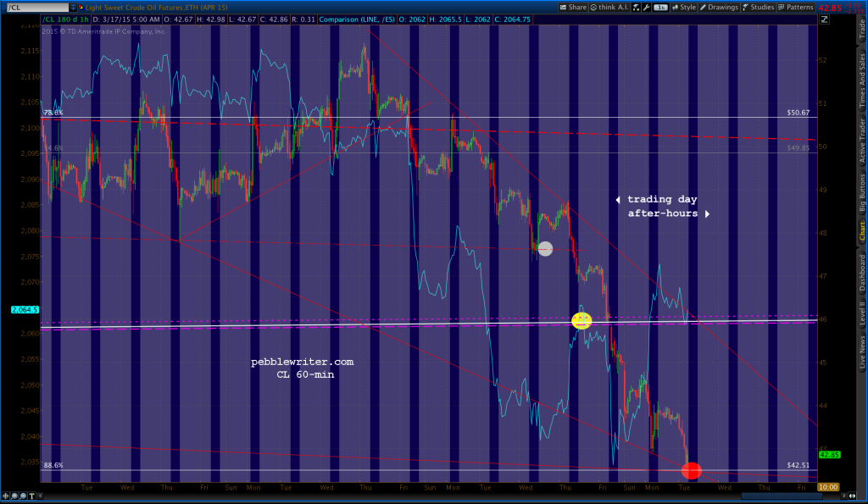Open the Studies menu

tap(758, 7)
